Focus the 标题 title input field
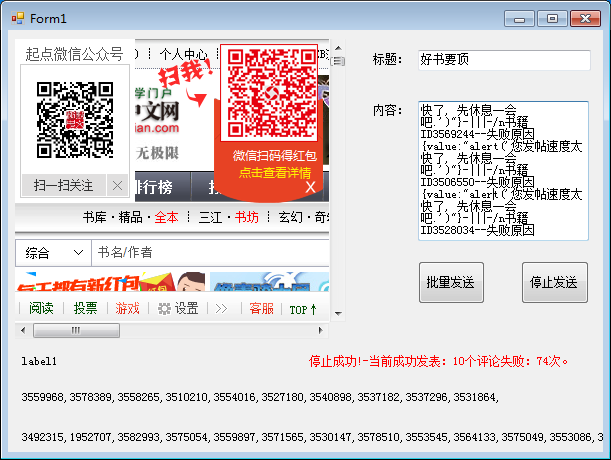The width and height of the screenshot is (611, 460). click(504, 60)
